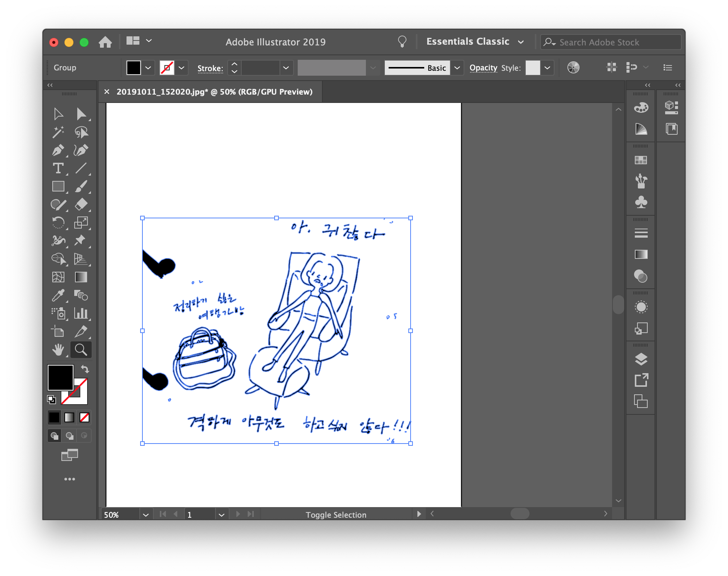Click the Opacity link
This screenshot has width=728, height=576.
tap(483, 68)
